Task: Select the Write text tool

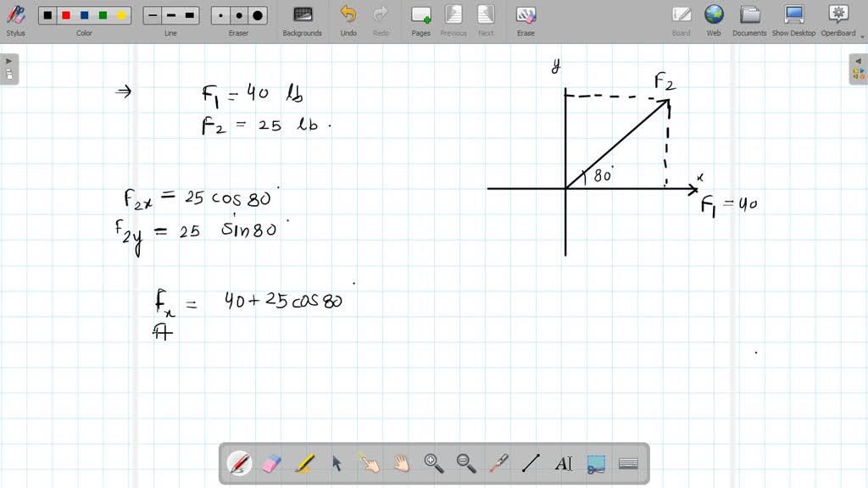Action: (x=565, y=463)
